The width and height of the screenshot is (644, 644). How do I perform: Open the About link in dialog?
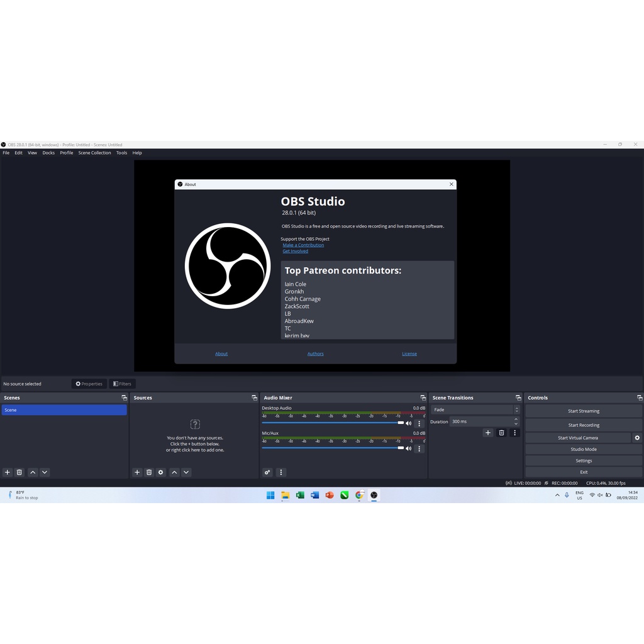click(221, 353)
